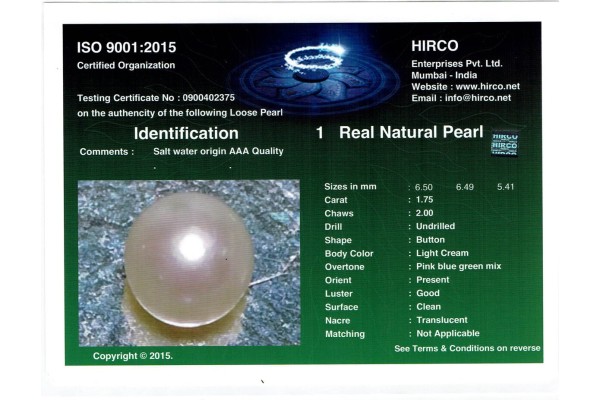The width and height of the screenshot is (600, 400).
Task: Select 'Salt water origin AAA Quality' comment
Action: click(218, 151)
